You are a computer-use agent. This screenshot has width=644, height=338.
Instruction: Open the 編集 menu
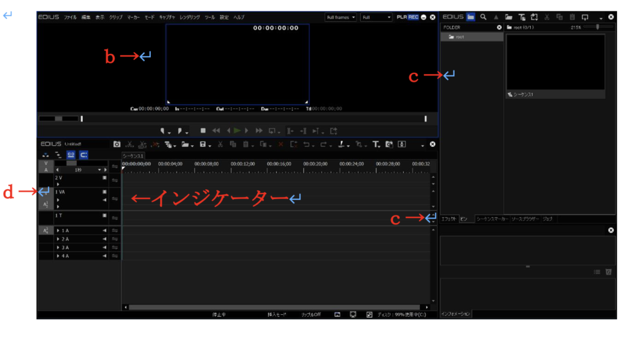[86, 17]
